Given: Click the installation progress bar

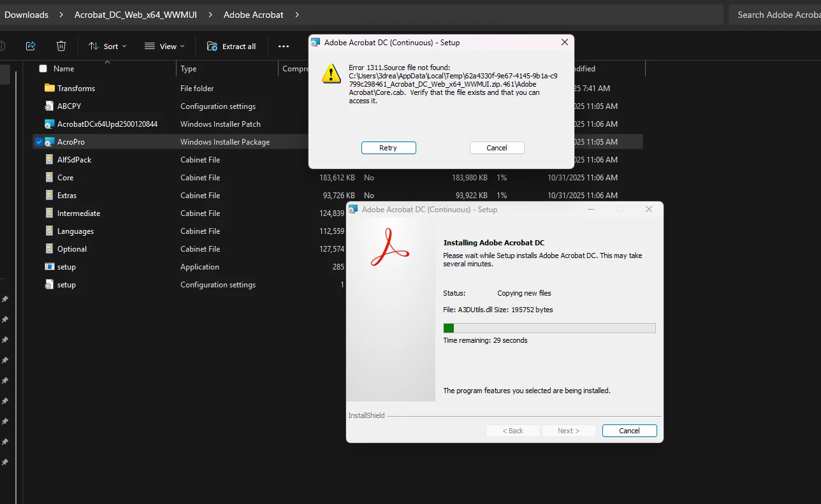Looking at the screenshot, I should tap(549, 328).
